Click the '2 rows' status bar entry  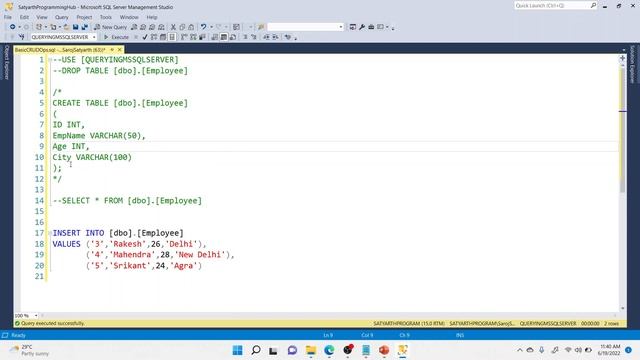click(611, 323)
